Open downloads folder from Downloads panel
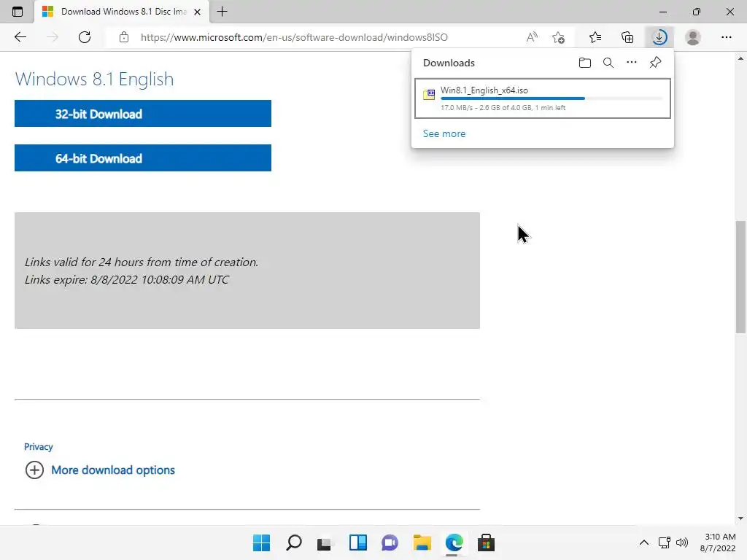Viewport: 747px width, 560px height. [585, 63]
